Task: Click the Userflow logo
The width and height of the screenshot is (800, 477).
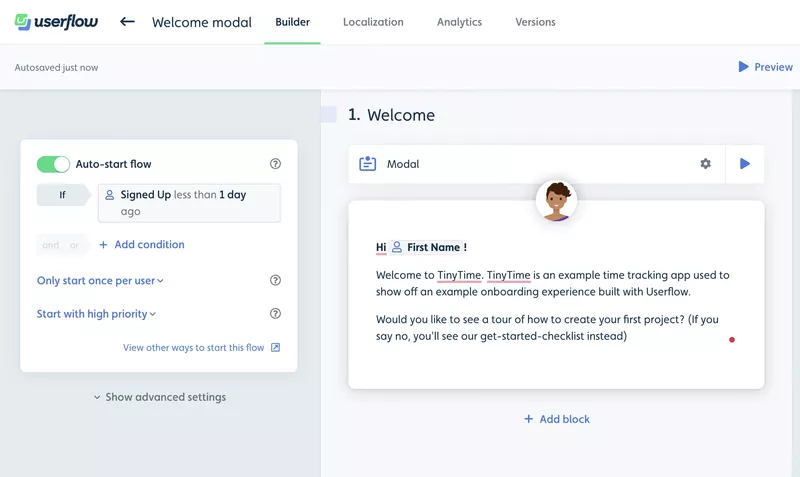Action: (56, 22)
